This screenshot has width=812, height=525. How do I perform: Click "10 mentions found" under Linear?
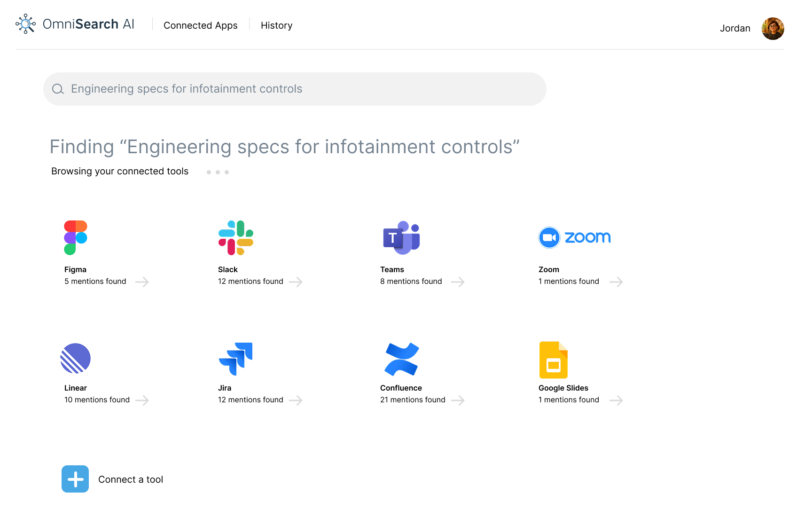tap(97, 400)
